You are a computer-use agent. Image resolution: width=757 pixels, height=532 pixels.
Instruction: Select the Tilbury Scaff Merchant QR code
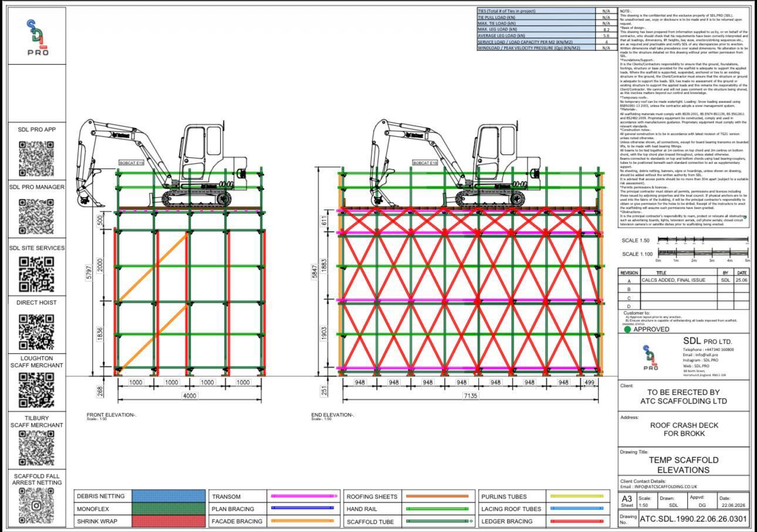(36, 448)
